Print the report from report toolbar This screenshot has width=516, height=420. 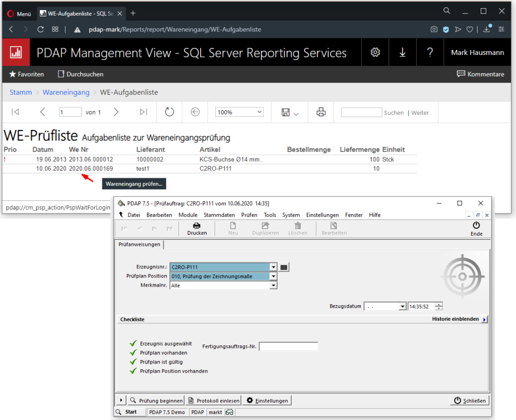pos(321,112)
